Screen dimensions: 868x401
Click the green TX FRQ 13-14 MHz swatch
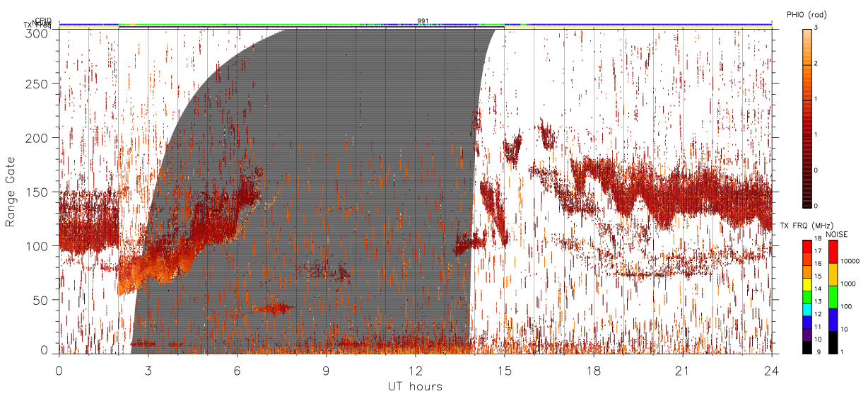click(x=807, y=297)
